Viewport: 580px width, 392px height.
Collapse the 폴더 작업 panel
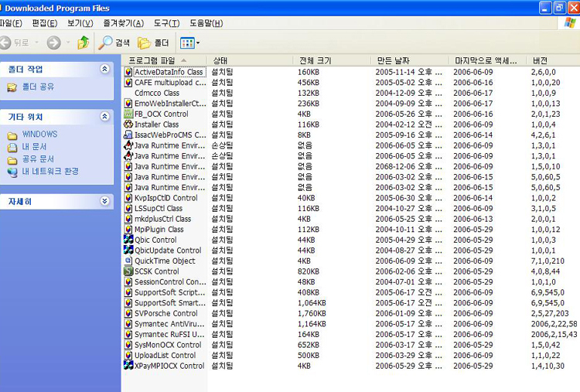[x=104, y=69]
